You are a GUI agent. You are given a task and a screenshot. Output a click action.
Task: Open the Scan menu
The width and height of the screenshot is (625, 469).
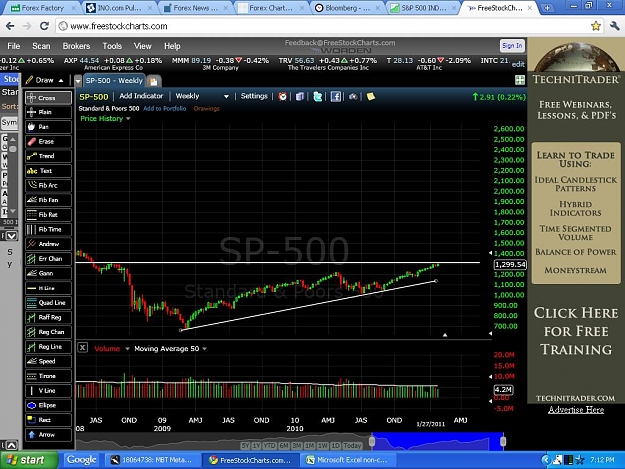tap(41, 46)
